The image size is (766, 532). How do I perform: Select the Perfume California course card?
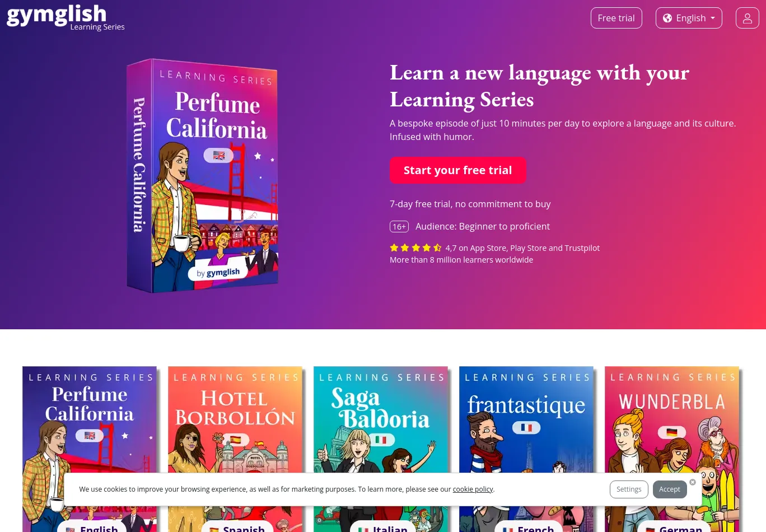(x=90, y=449)
